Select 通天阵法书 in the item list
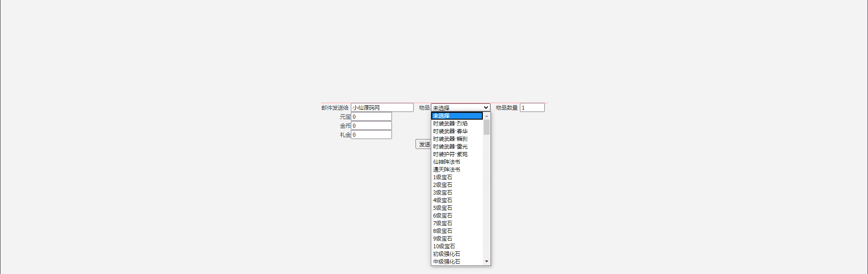 [x=457, y=170]
